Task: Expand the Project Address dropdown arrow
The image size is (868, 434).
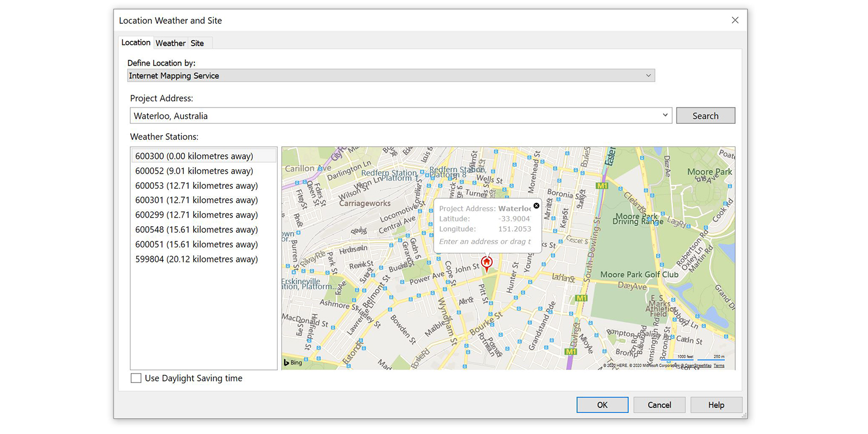Action: [x=665, y=116]
